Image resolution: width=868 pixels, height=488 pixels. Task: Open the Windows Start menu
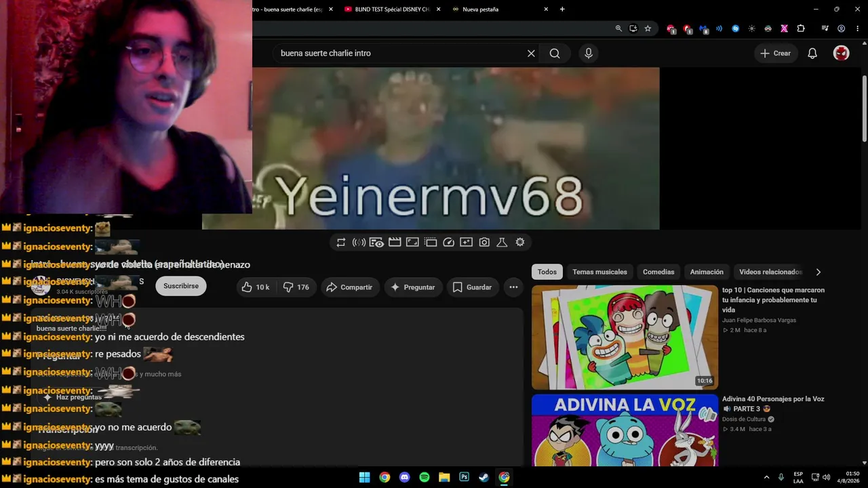coord(364,477)
